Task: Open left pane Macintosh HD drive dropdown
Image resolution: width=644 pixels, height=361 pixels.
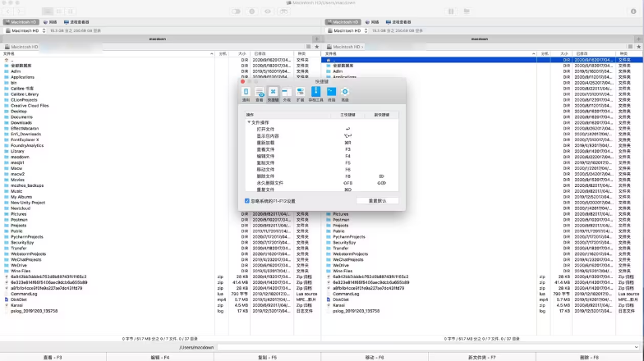Action: (x=25, y=31)
